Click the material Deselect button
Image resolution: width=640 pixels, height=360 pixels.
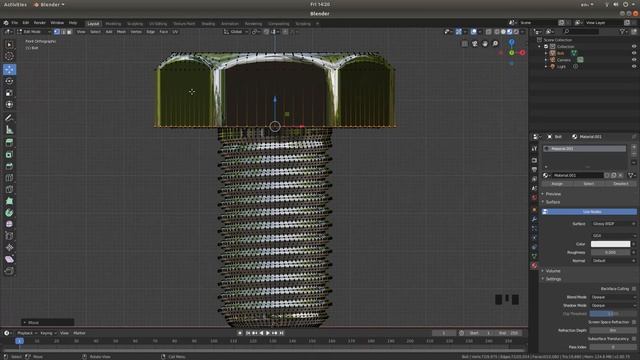point(621,184)
